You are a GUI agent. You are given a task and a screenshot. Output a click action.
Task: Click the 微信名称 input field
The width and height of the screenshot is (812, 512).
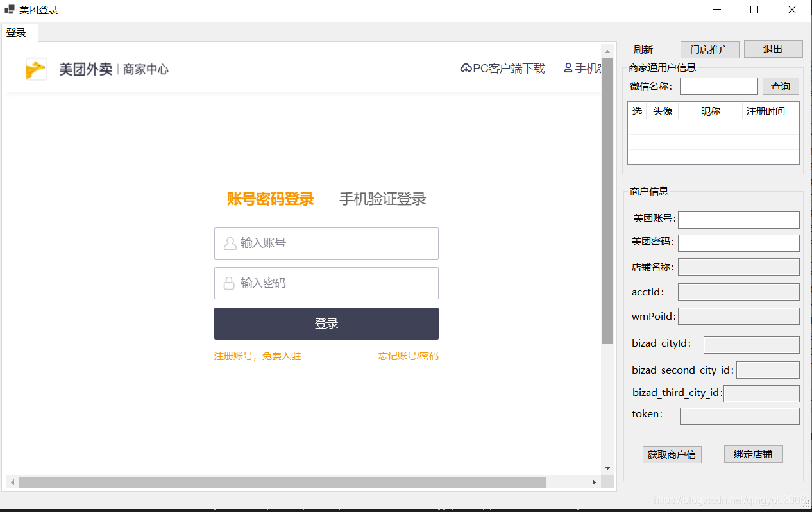[719, 86]
